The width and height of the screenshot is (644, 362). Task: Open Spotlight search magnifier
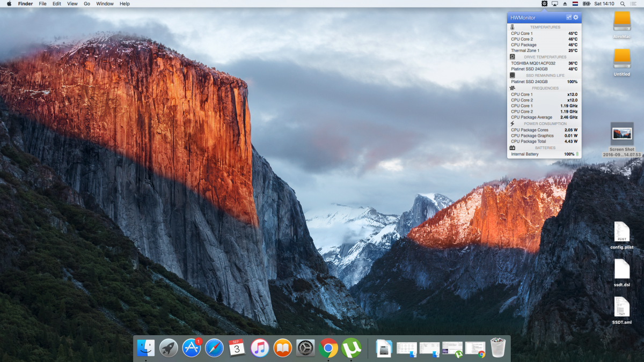coord(623,4)
